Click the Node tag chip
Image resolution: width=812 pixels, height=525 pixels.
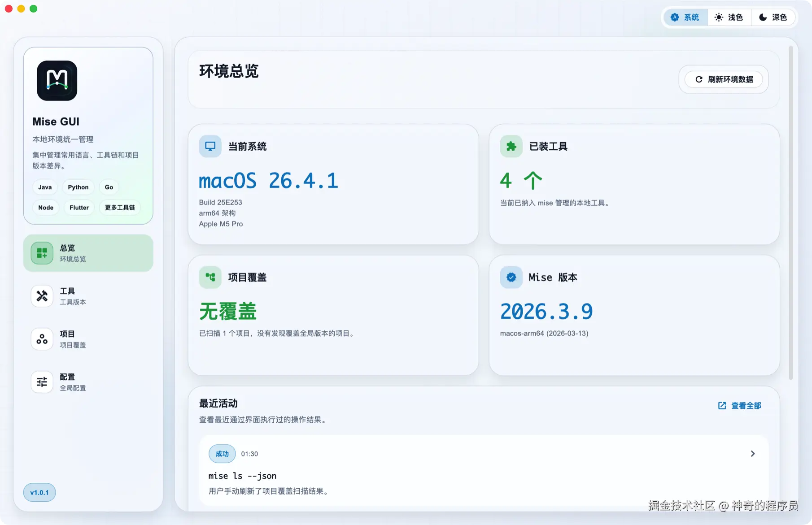coord(46,208)
